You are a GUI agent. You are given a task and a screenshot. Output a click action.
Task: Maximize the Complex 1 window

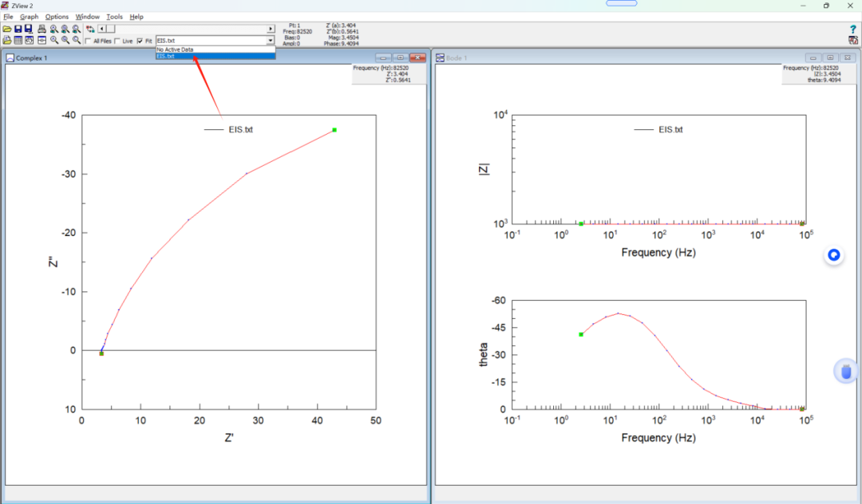[x=400, y=57]
